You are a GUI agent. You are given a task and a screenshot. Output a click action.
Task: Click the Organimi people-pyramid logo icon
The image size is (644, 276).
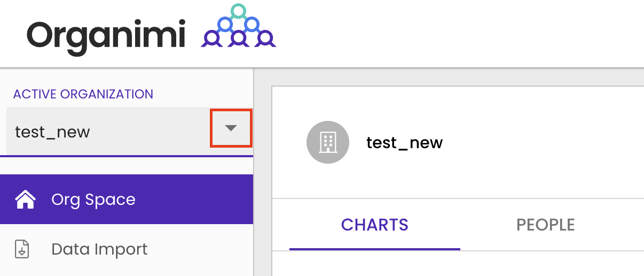click(238, 27)
